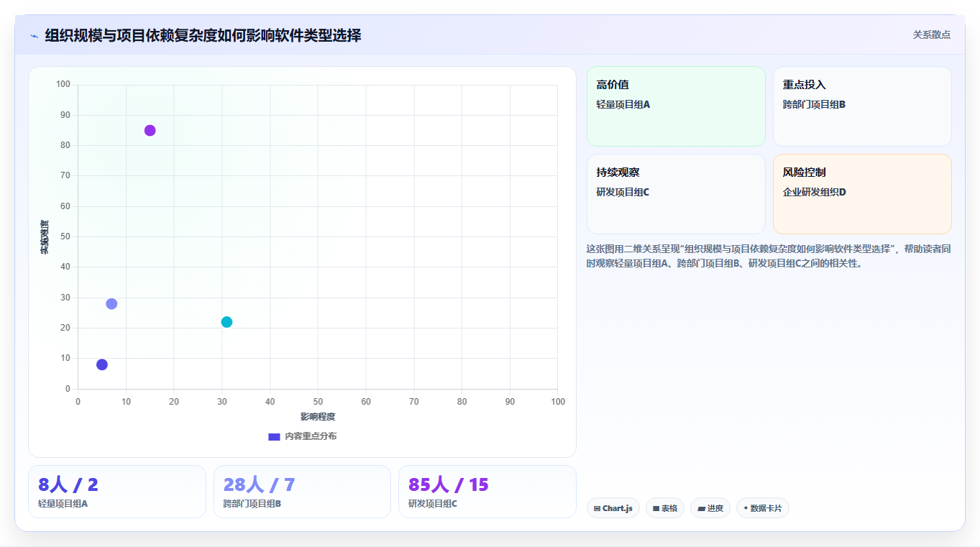Viewport: 980px width, 547px height.
Task: Open the 风险控制 quadrant card
Action: pyautogui.click(x=862, y=194)
